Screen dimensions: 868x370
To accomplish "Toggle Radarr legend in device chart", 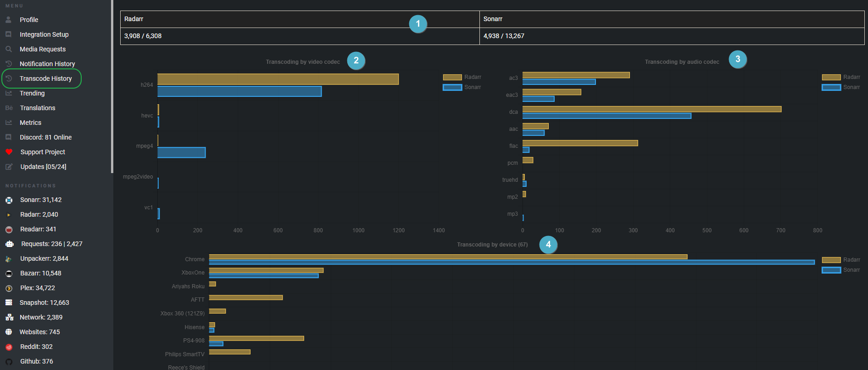I will point(841,260).
